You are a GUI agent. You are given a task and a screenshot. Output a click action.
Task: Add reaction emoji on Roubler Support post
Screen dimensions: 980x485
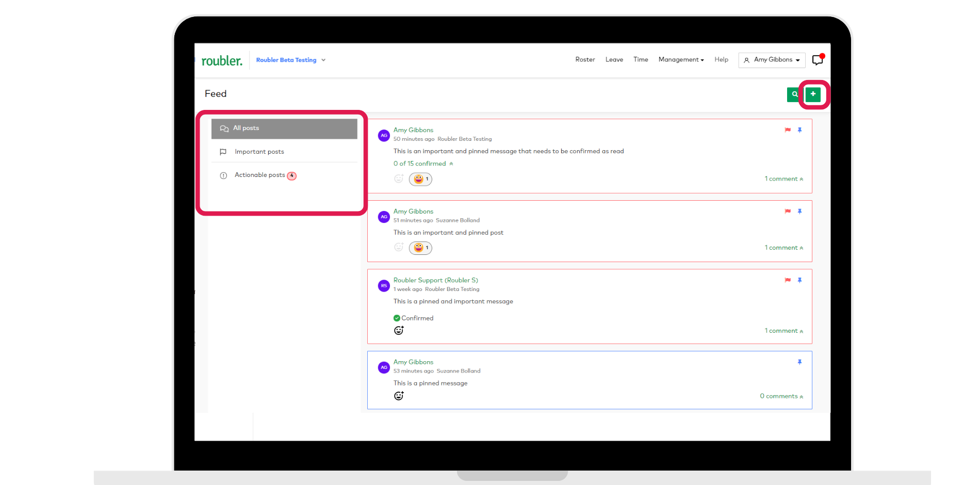(399, 330)
